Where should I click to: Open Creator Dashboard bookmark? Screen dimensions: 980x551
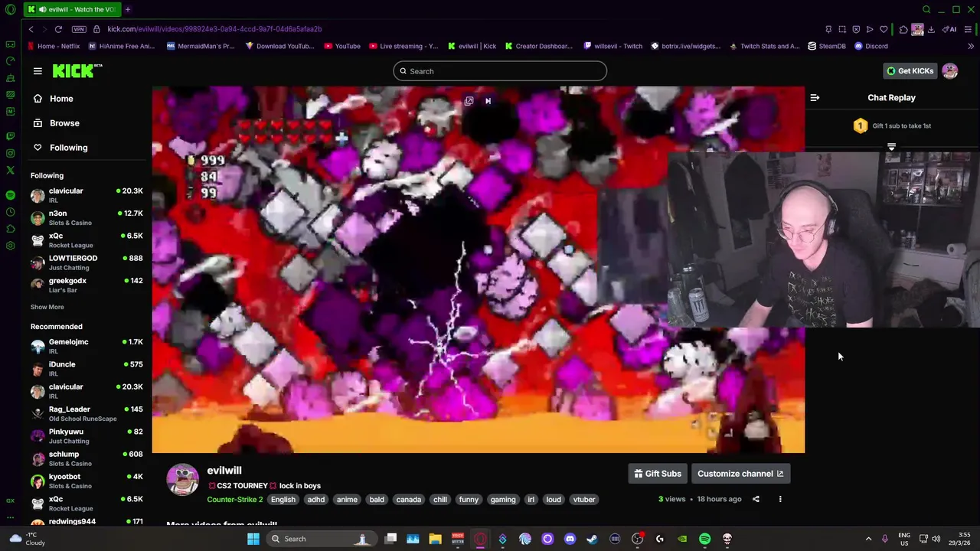click(539, 46)
